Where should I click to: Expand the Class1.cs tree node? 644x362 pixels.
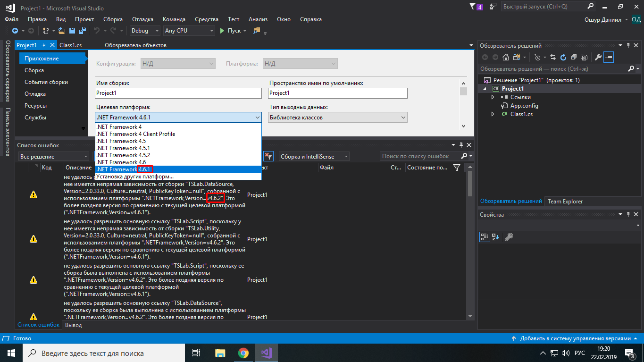[493, 114]
